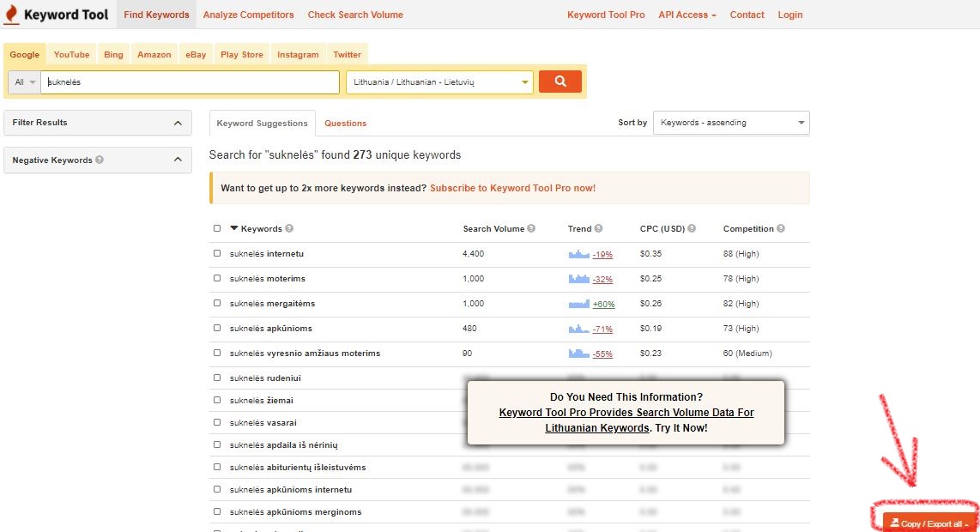Image resolution: width=980 pixels, height=532 pixels.
Task: Open trend chart for suknelės internetu
Action: click(x=579, y=254)
